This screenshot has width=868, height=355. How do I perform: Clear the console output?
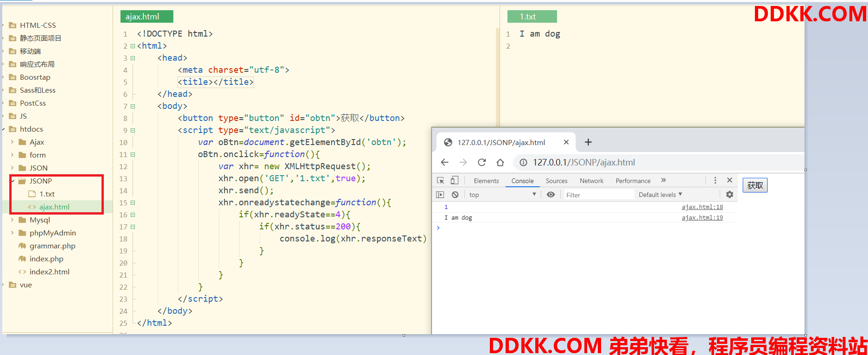[455, 195]
